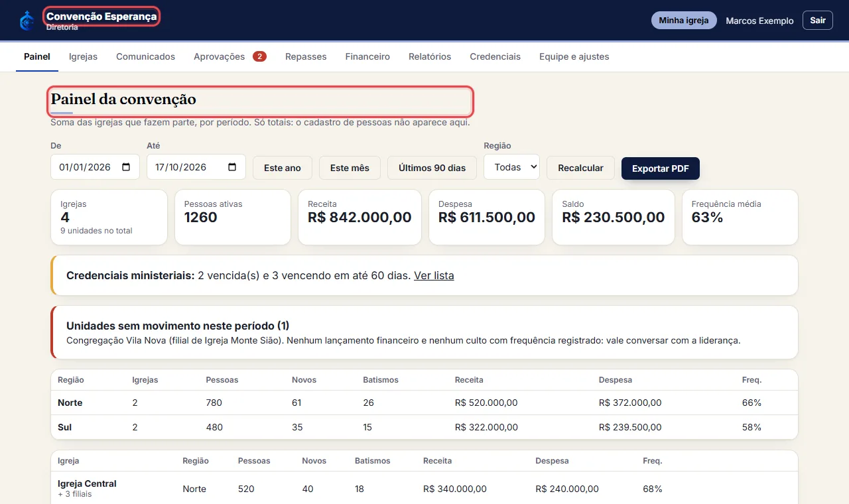The height and width of the screenshot is (504, 849).
Task: Go to Equipe e ajustes tab
Action: (574, 56)
